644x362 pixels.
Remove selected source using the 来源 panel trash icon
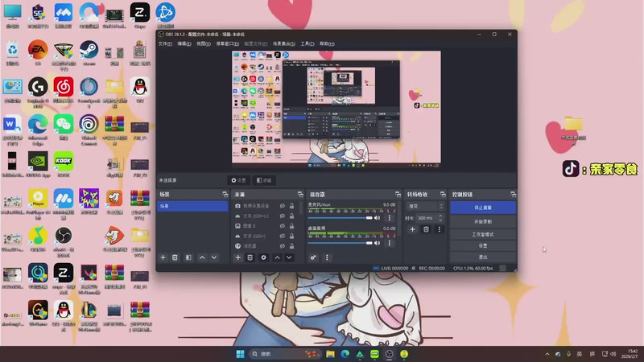click(250, 257)
